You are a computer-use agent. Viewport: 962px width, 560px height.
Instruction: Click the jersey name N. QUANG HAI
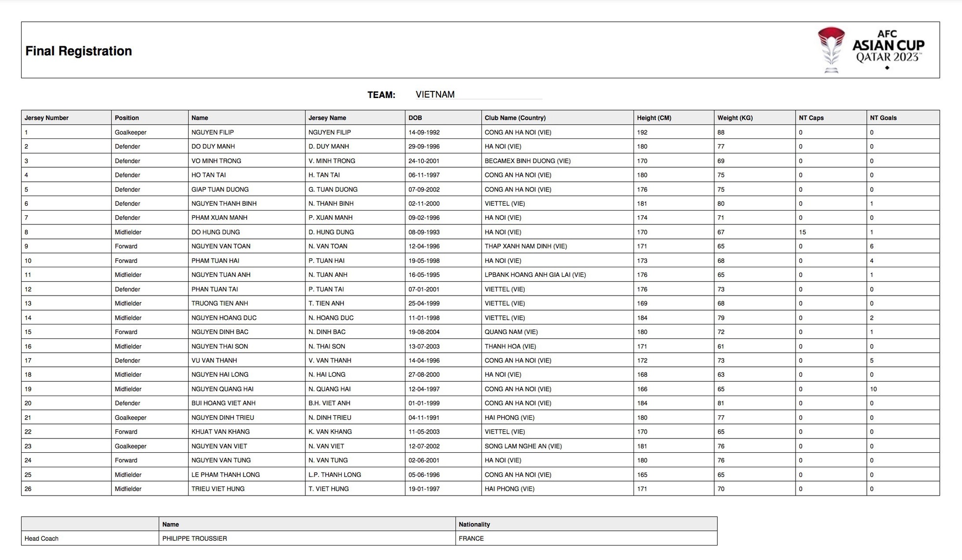click(x=329, y=389)
